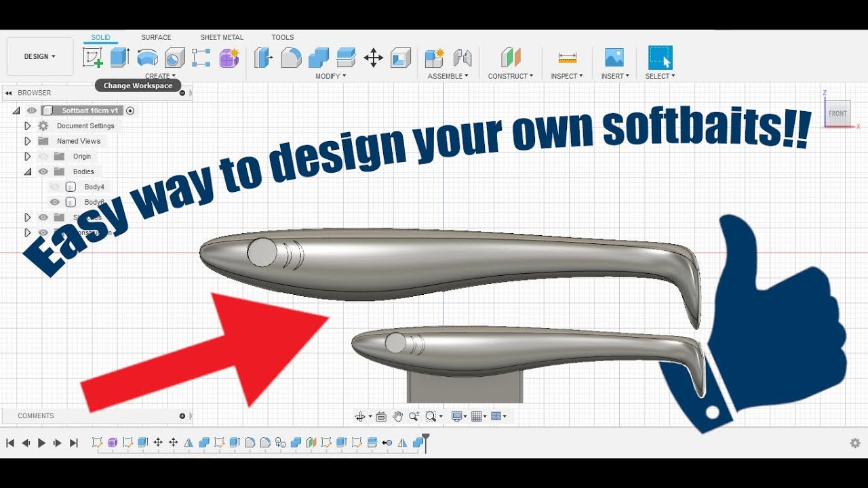
Task: Select the Move/Copy arrows tool
Action: click(373, 58)
